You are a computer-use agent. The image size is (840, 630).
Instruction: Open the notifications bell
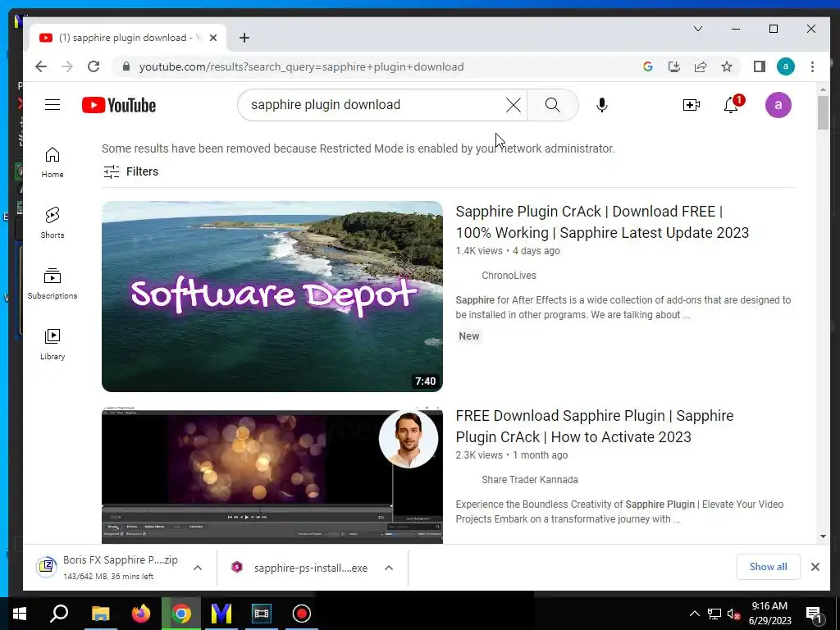coord(731,105)
